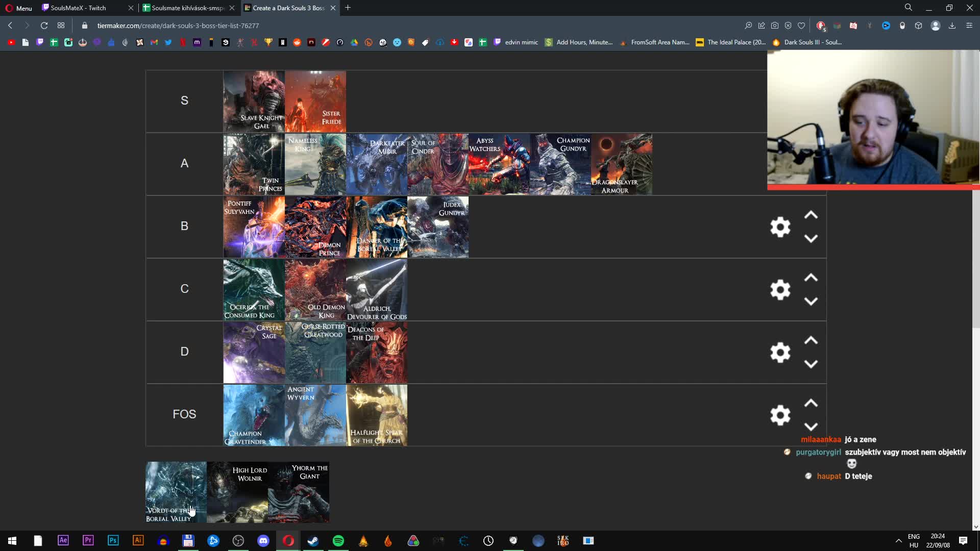Open the Google Drive bookmark icon
Image resolution: width=980 pixels, height=551 pixels.
point(354,42)
